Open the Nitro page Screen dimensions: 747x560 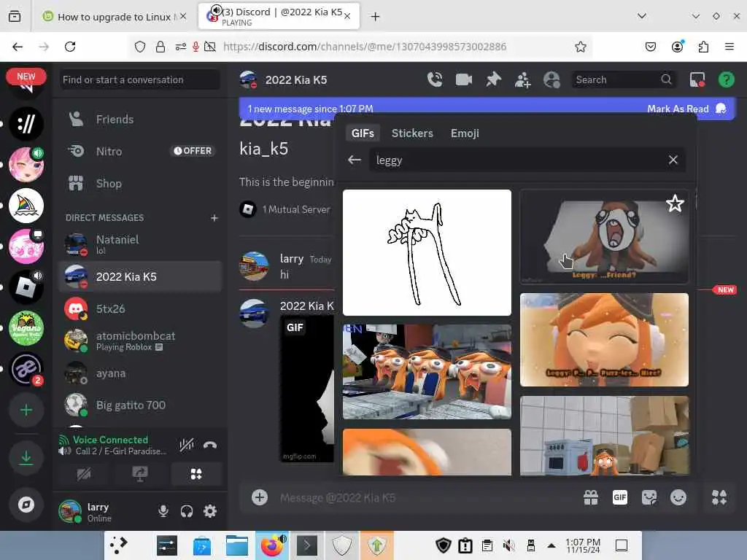tap(139, 152)
